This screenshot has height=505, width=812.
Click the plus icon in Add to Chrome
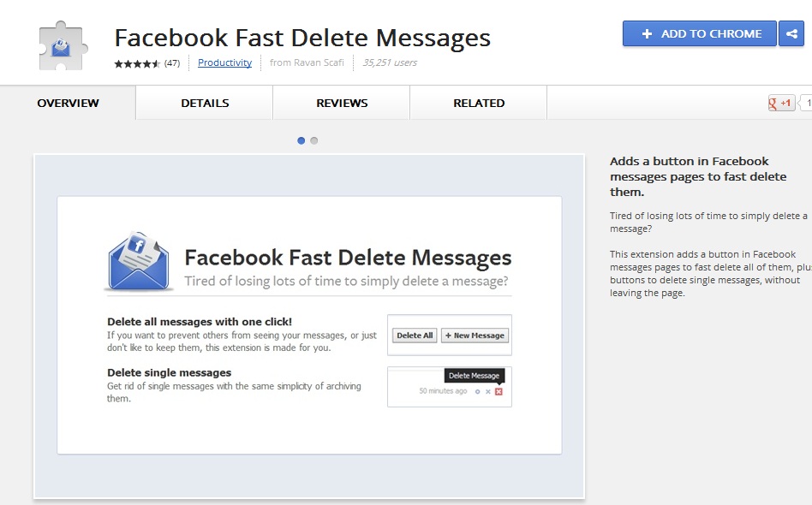coord(647,33)
